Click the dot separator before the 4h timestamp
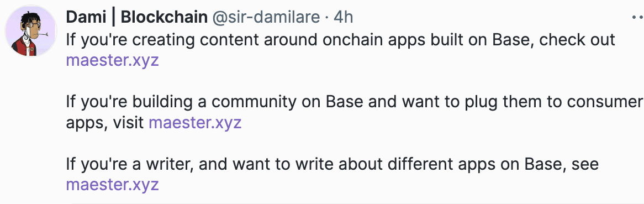Viewport: 644px width, 204px height. pos(326,18)
